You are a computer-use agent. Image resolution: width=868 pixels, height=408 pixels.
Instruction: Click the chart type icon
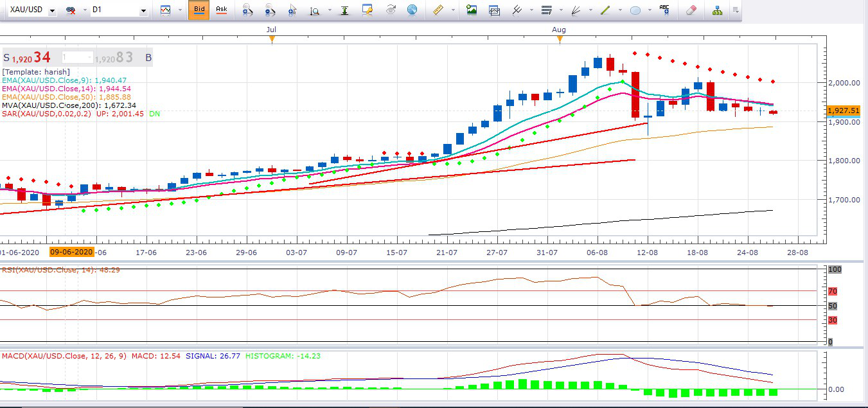click(166, 10)
